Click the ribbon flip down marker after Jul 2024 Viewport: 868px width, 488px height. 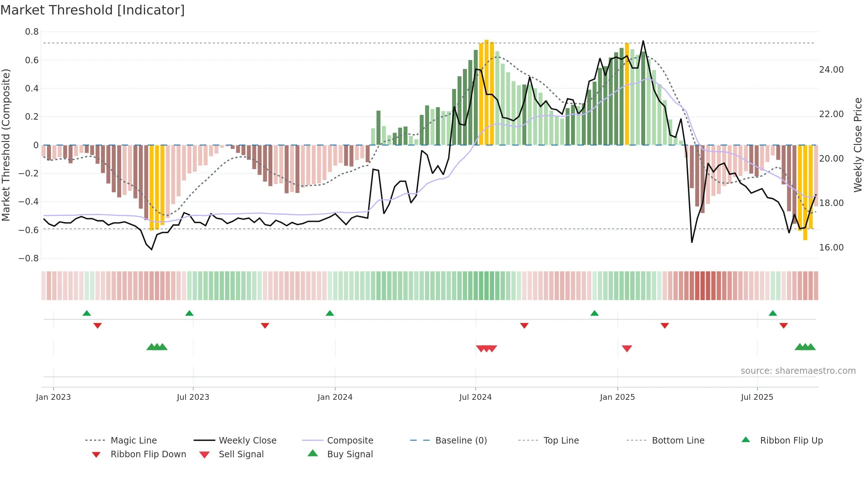click(524, 326)
